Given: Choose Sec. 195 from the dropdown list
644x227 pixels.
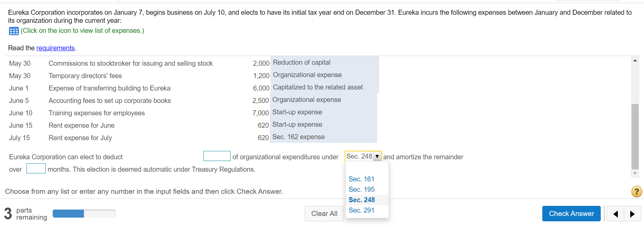Looking at the screenshot, I should click(x=361, y=189).
